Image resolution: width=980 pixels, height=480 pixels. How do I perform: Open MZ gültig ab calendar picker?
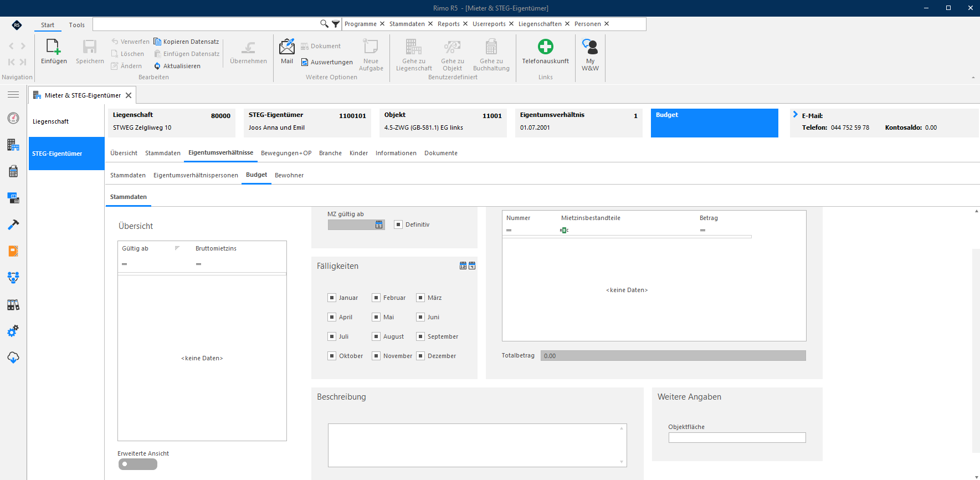tap(379, 225)
